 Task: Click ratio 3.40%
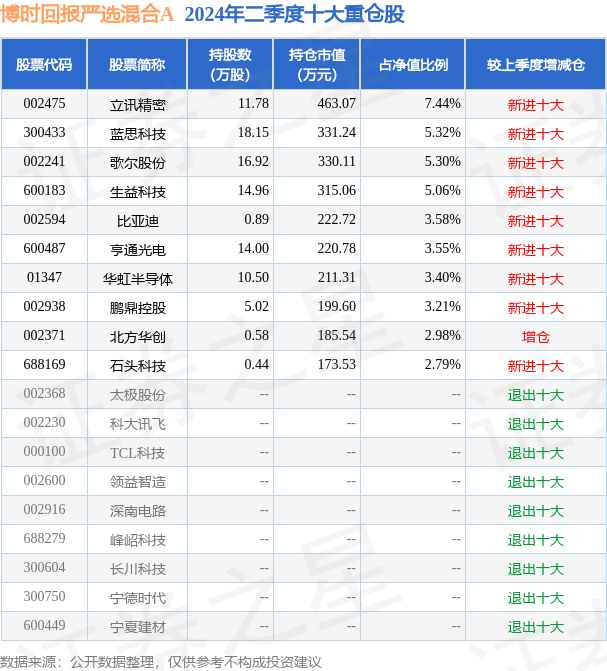[x=443, y=278]
